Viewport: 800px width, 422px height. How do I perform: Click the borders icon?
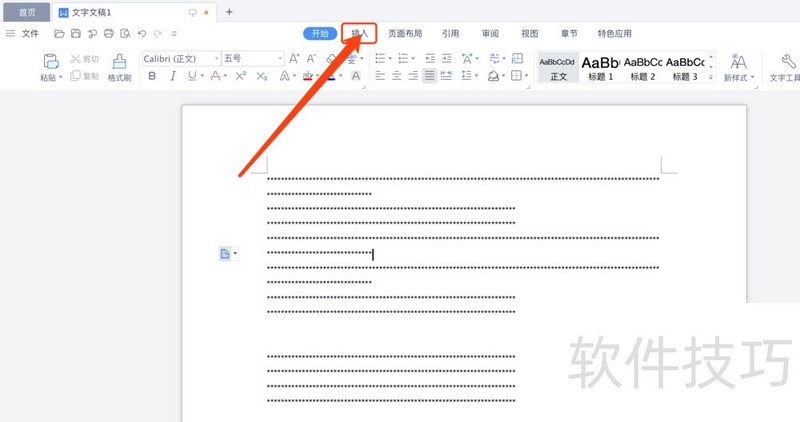pos(516,76)
